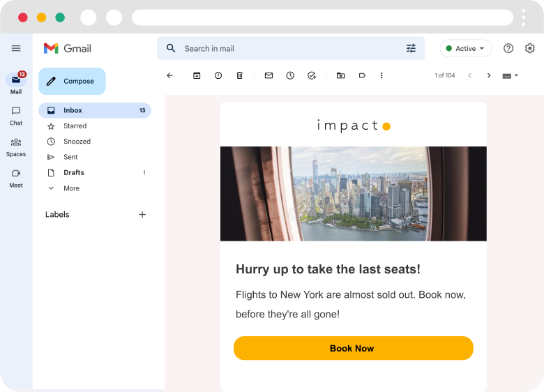
Task: Click the 'Hurry up to take the last seats!' heading
Action: point(328,269)
